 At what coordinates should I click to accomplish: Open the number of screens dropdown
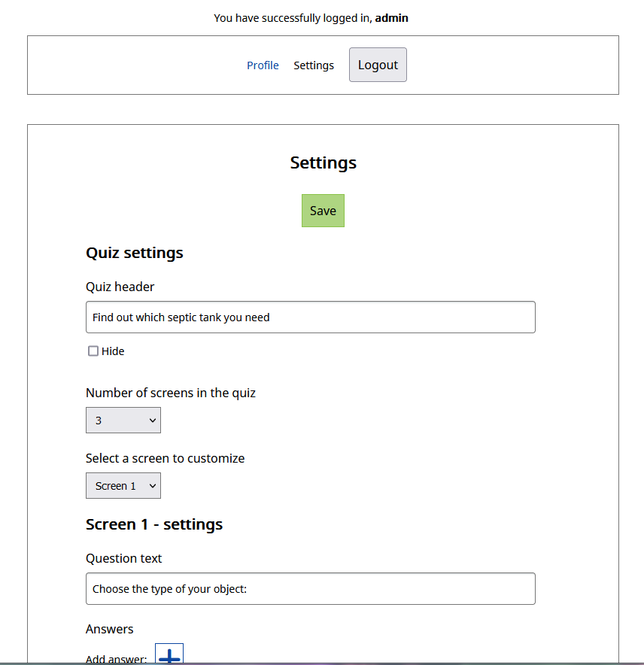pyautogui.click(x=123, y=421)
